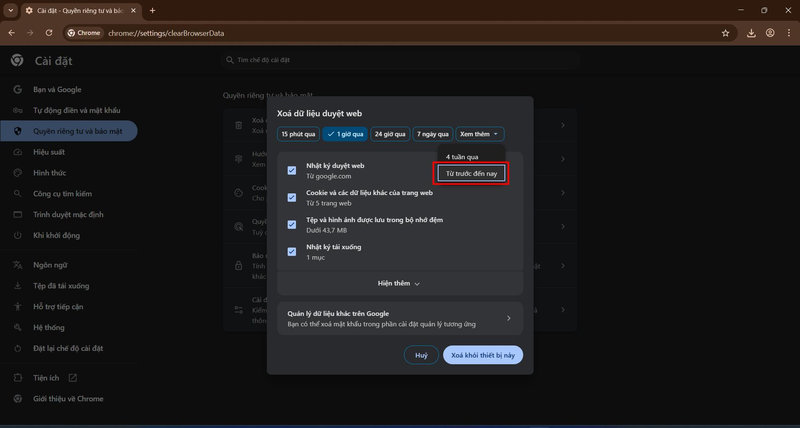Click the Tìm chế độ cài đặt search field
Screen dimensions: 800x428
tap(401, 60)
